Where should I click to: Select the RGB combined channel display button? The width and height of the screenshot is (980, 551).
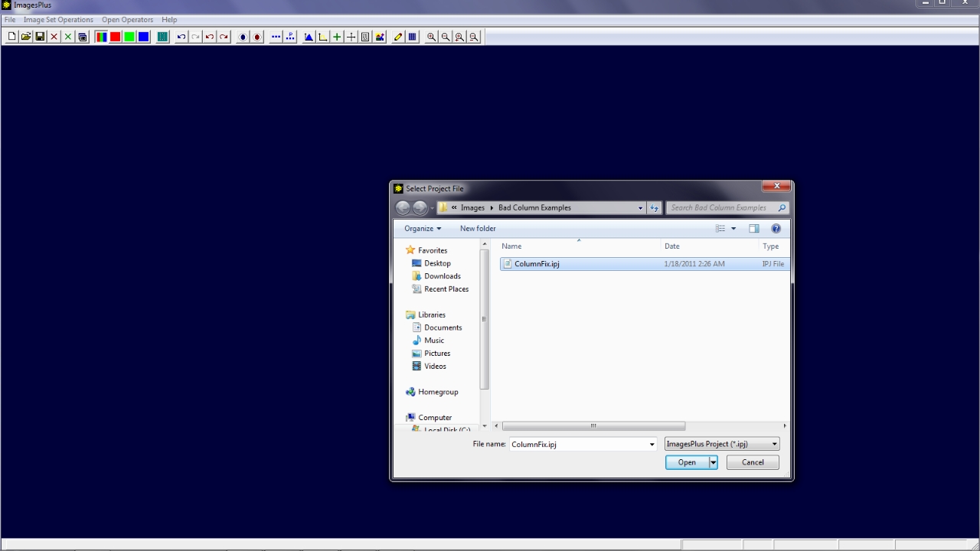click(x=101, y=37)
